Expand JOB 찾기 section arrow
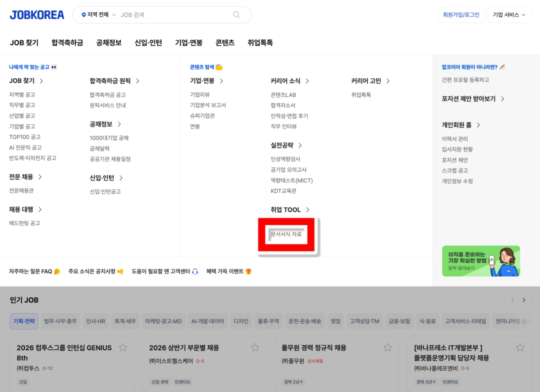 click(x=41, y=81)
